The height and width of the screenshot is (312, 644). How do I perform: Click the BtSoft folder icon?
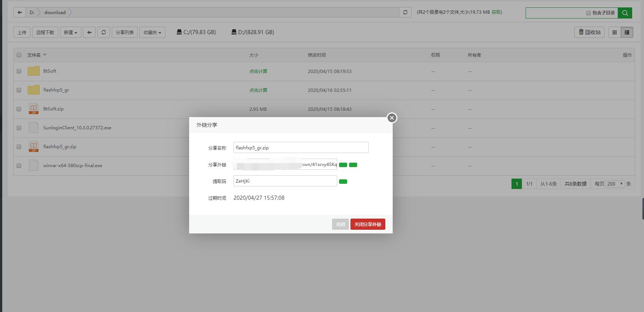click(x=34, y=71)
